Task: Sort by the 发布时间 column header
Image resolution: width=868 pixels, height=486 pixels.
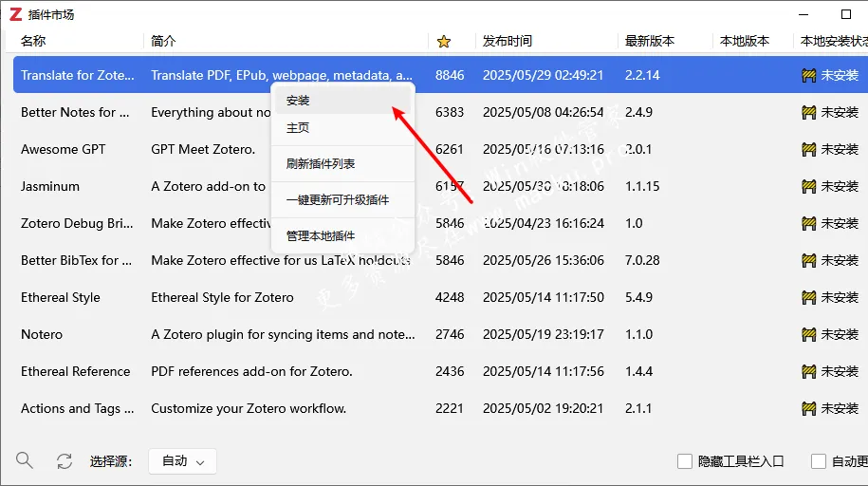Action: coord(508,41)
